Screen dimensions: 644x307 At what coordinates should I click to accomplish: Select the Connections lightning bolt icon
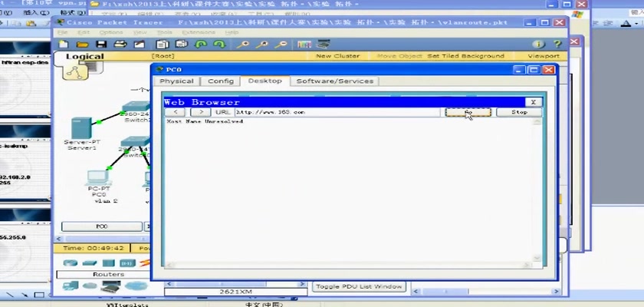coord(145,263)
